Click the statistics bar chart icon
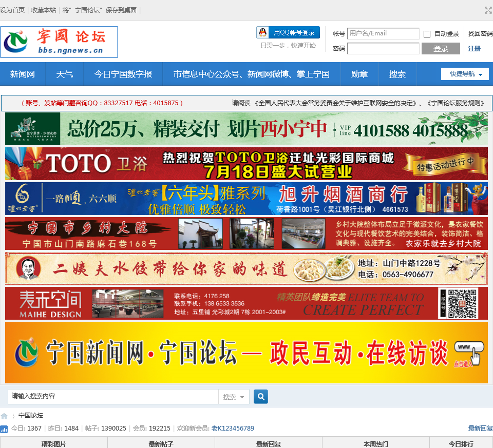Viewport: 493px width, 448px height. 4,429
